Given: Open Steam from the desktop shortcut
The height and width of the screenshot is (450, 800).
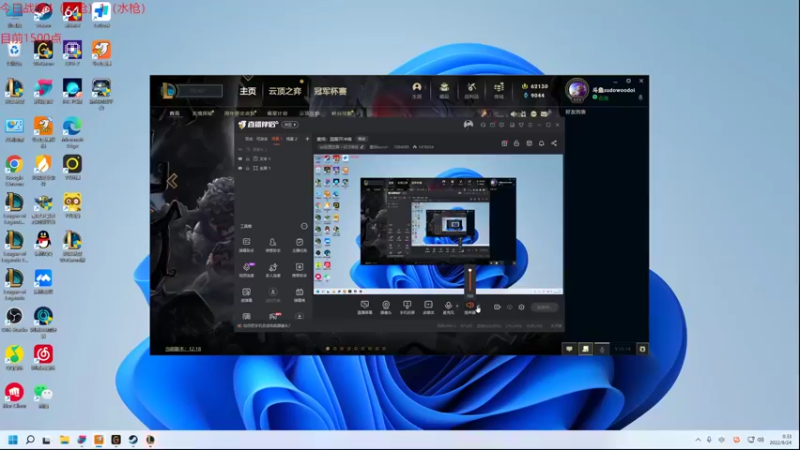Looking at the screenshot, I should pos(43,15).
